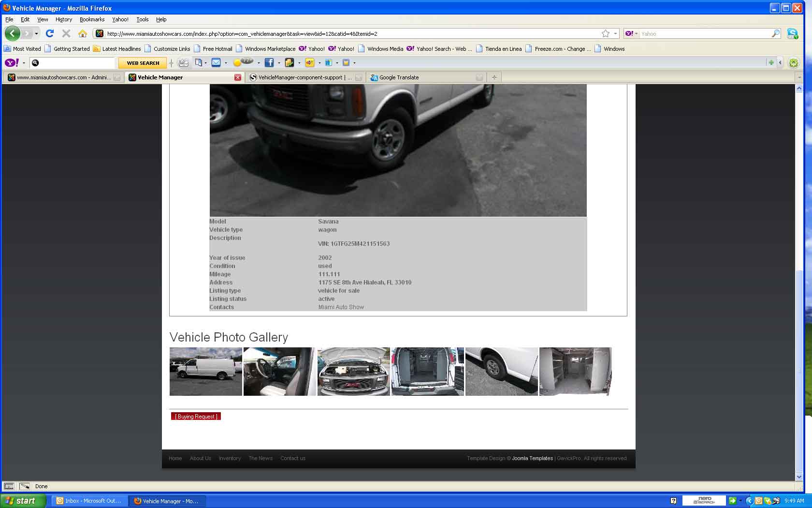Open the back/forward history dropdown arrow
The image size is (812, 508).
pyautogui.click(x=36, y=33)
